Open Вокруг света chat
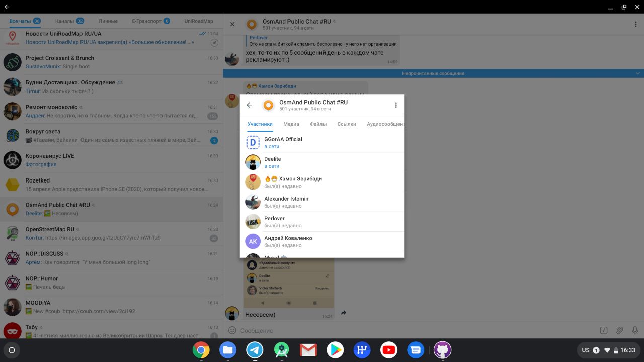Screen dimensions: 644x362 click(111, 136)
